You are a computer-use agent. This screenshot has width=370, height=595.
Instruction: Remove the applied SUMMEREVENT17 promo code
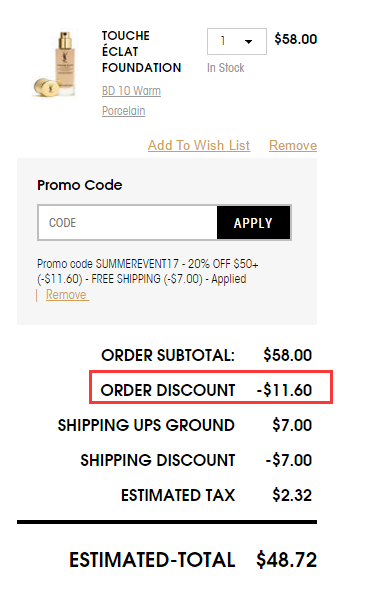click(x=67, y=295)
